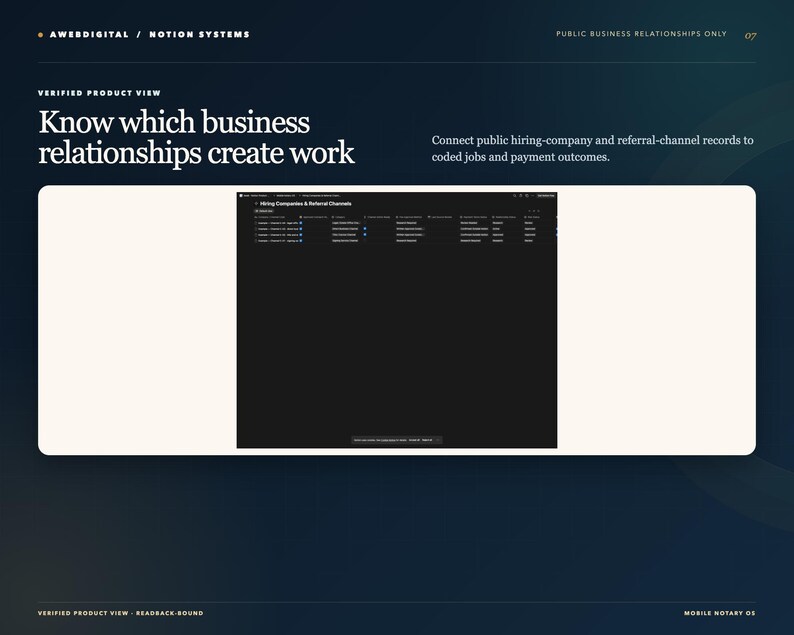The height and width of the screenshot is (635, 794).
Task: Click the Title / Escrow Channel category tag
Action: coord(344,235)
